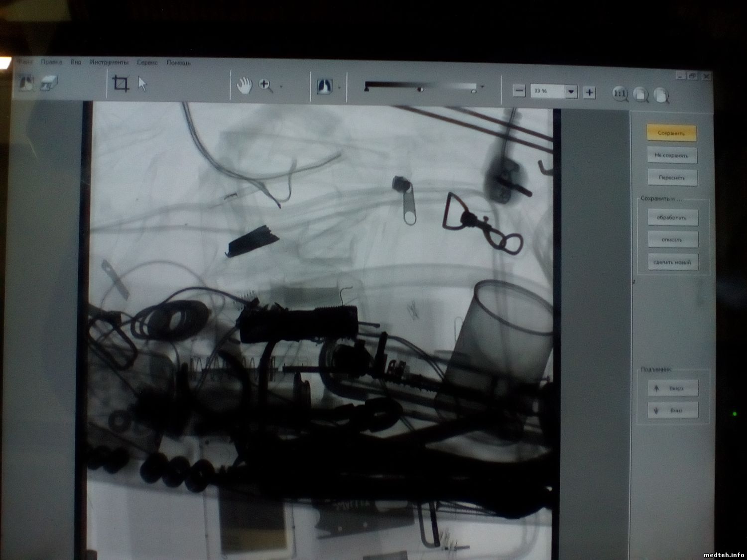This screenshot has height=560, width=747.
Task: Open the Помощь menu
Action: click(x=178, y=63)
